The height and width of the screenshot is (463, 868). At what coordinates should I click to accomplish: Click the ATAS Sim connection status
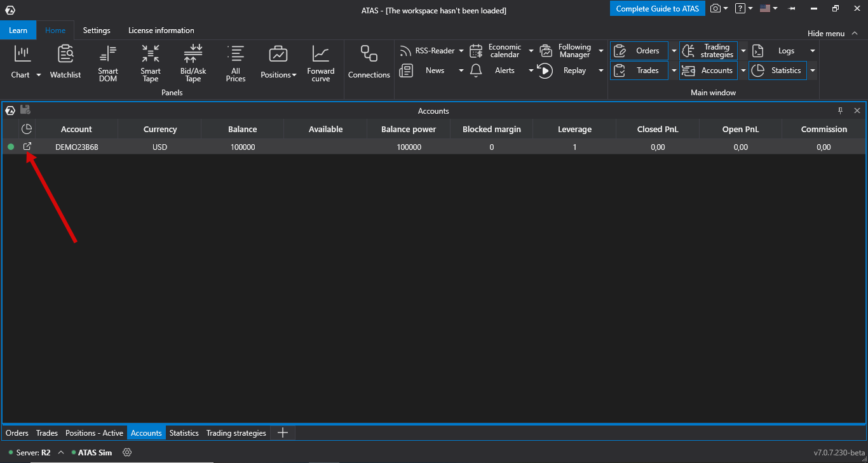pyautogui.click(x=92, y=452)
